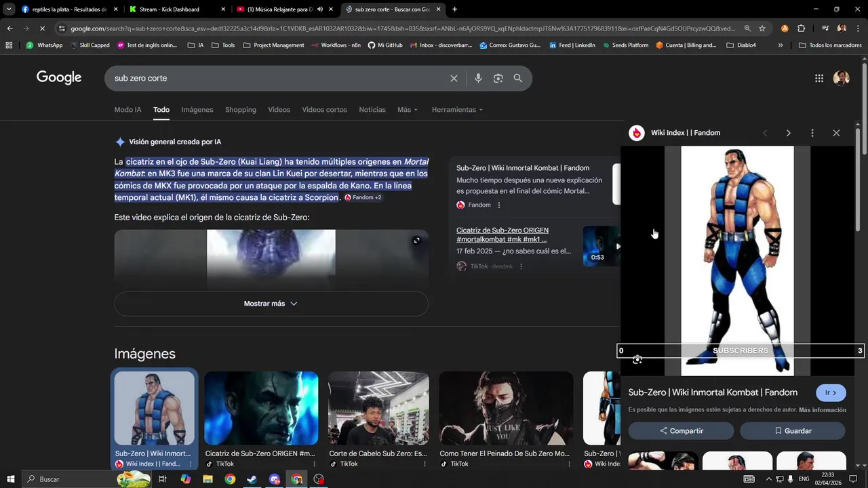Bookmark this page with star icon
Screen dimensions: 868x488
coord(762,28)
